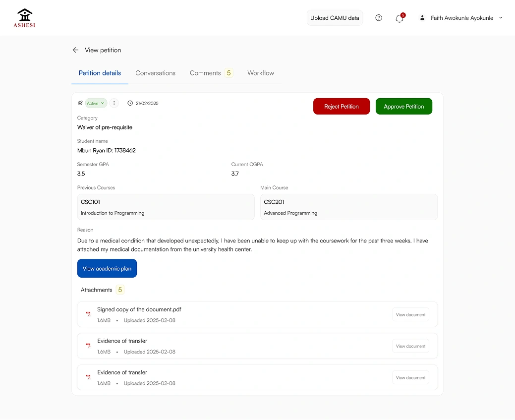Approve the petition

[x=403, y=107]
